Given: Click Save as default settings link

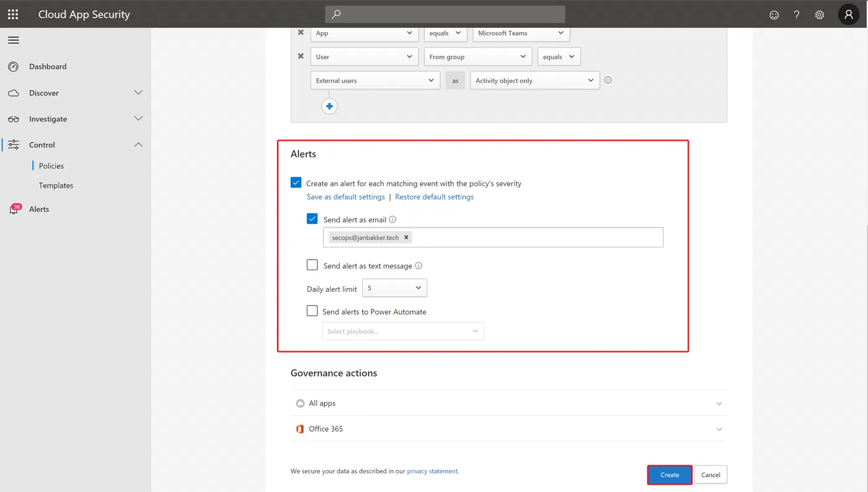Looking at the screenshot, I should (346, 197).
